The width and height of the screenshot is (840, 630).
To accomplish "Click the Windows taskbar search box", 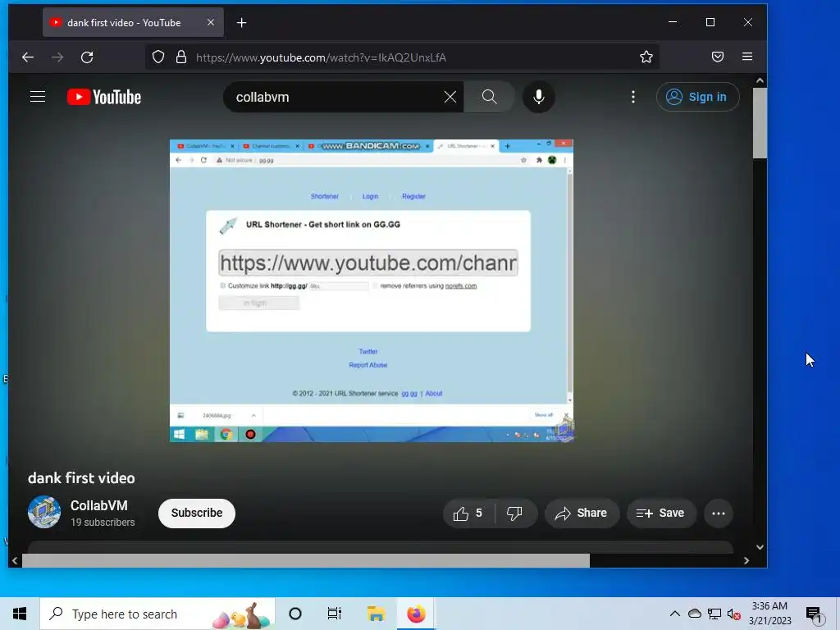I will click(157, 614).
